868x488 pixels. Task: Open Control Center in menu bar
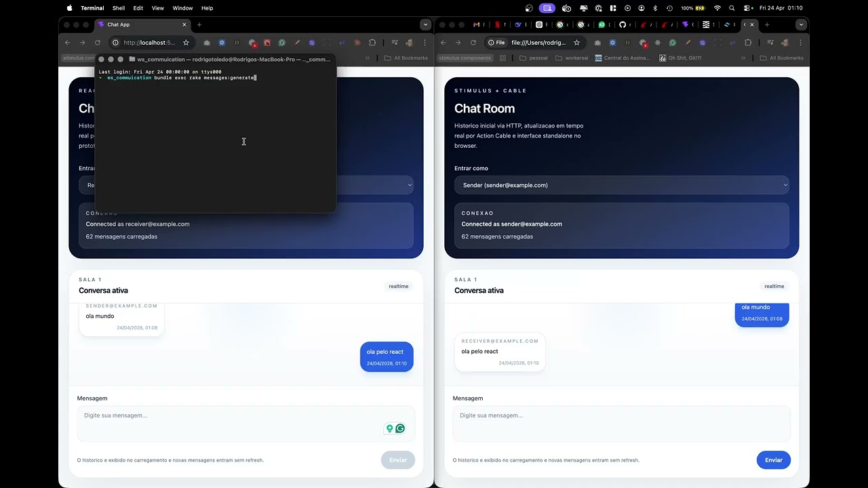point(747,8)
